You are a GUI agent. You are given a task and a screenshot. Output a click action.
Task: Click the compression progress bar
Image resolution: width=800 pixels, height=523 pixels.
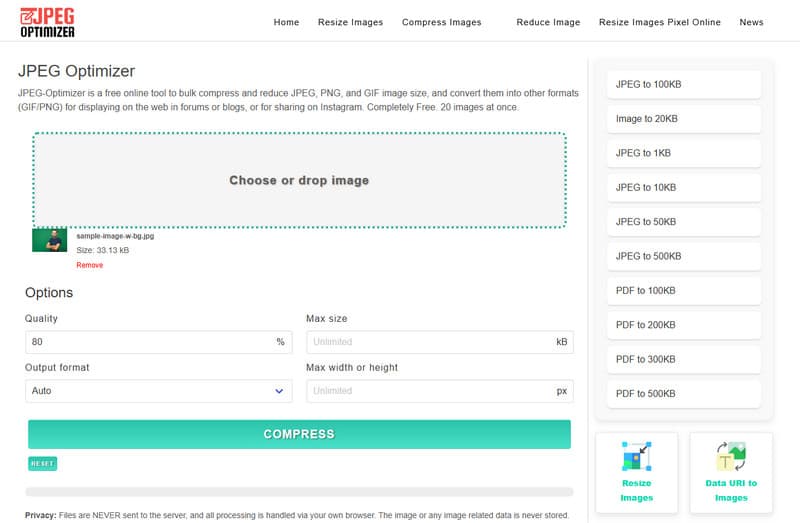pyautogui.click(x=299, y=492)
